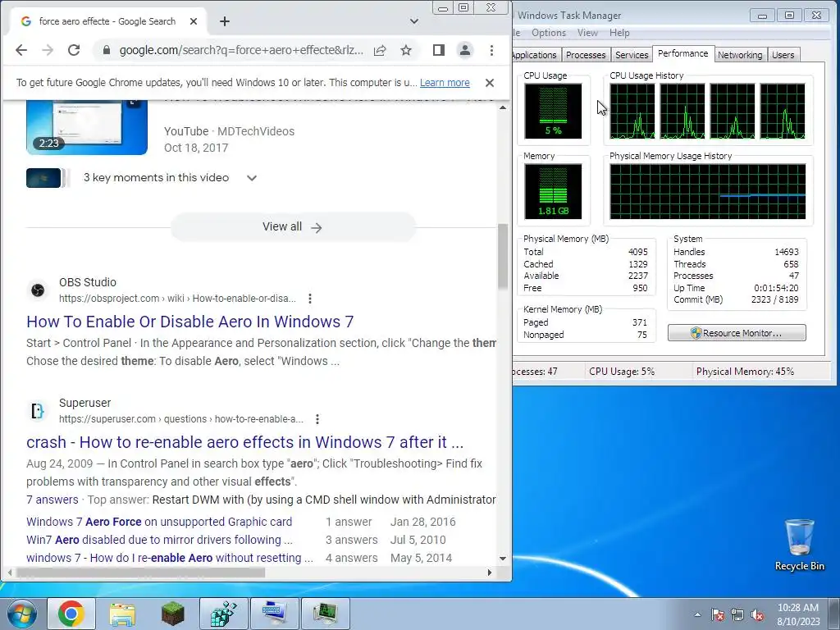
Task: Switch to Networking tab in Task Manager
Action: click(x=740, y=55)
